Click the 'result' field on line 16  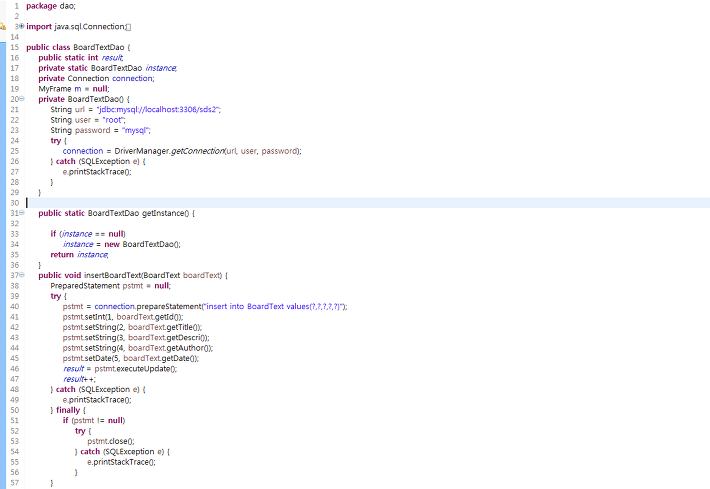click(x=112, y=58)
